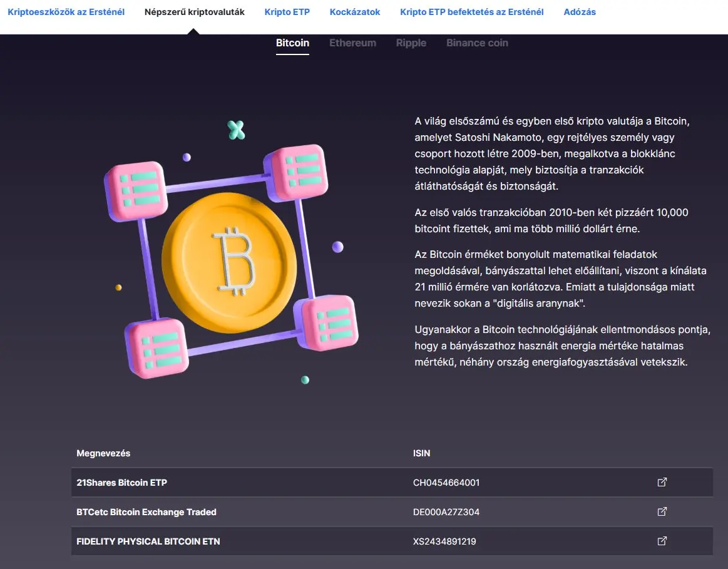Screen dimensions: 728x569
Task: Click the Megnevezés column header
Action: click(103, 453)
